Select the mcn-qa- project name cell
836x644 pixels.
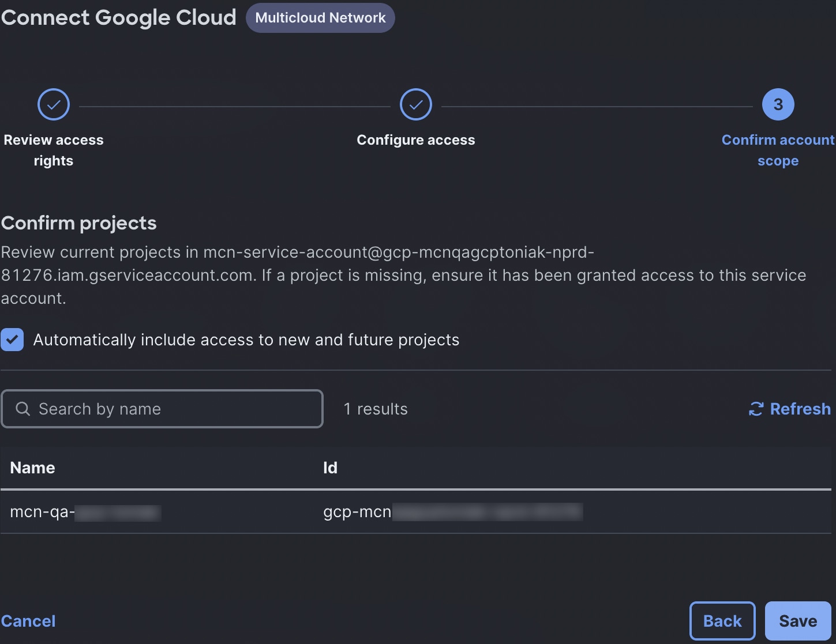click(x=85, y=511)
